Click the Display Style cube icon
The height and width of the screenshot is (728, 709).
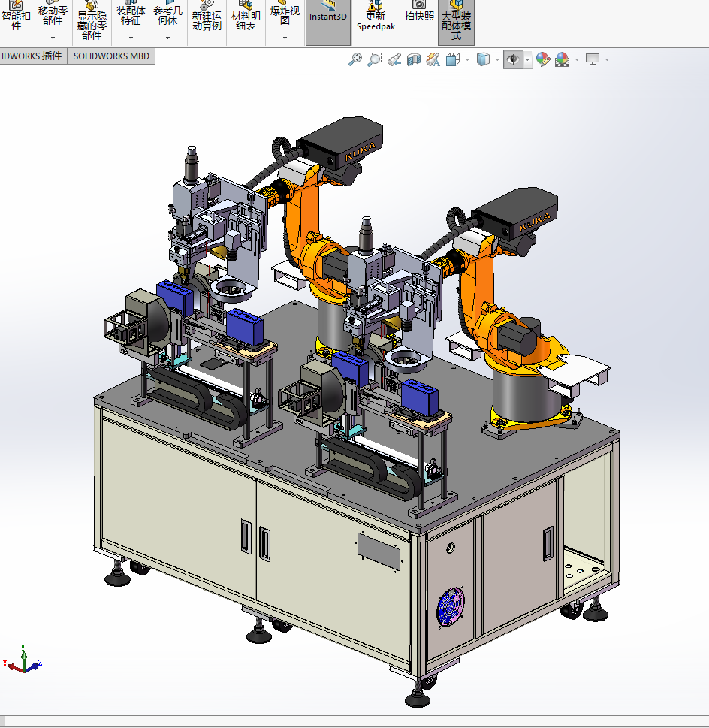(x=483, y=59)
